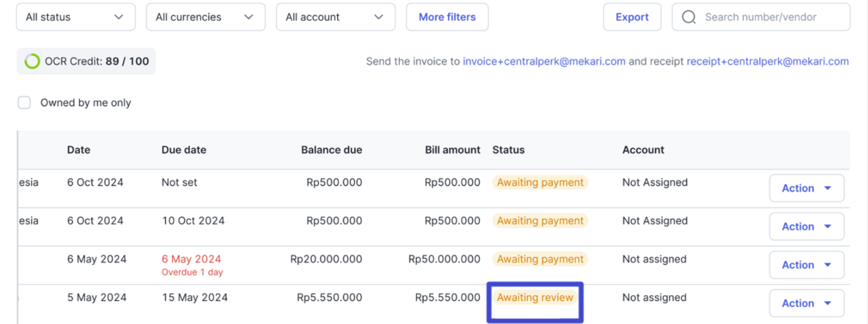Open Action menu for the 10 Oct 2024 due row
This screenshot has height=324, width=868.
click(x=807, y=227)
